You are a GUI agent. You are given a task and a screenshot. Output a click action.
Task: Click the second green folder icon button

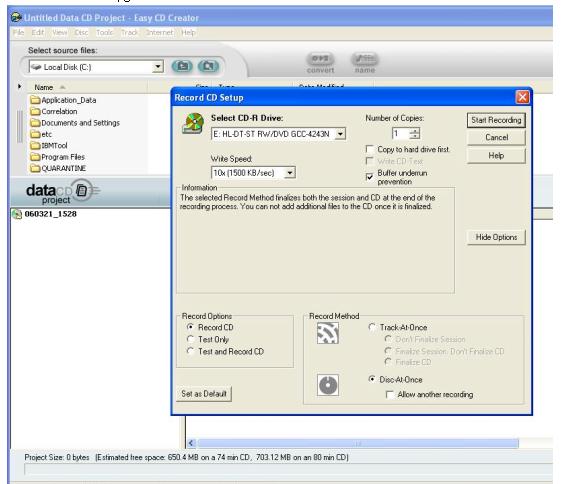(208, 66)
